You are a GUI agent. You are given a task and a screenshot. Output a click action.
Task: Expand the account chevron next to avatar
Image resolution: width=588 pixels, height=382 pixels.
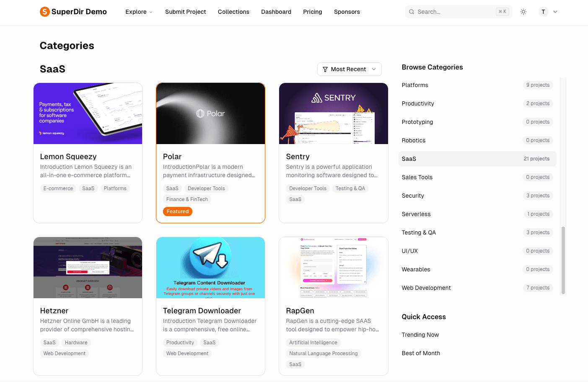pos(555,12)
